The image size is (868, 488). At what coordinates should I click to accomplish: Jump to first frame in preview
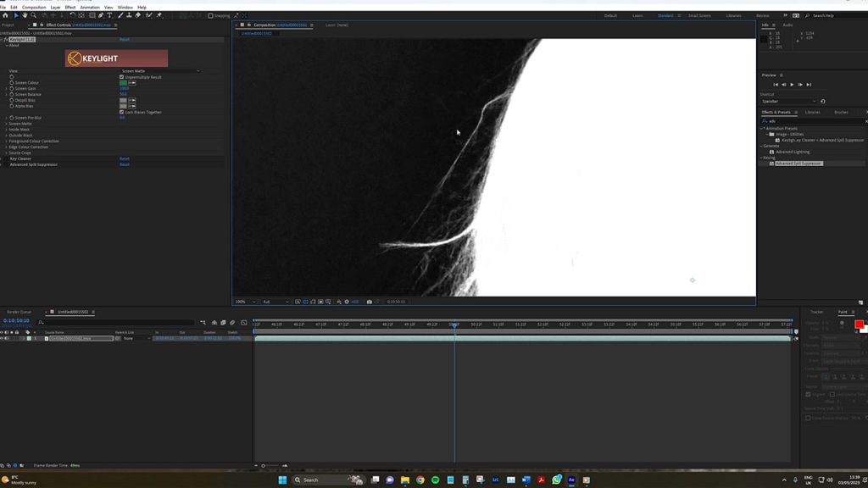776,85
